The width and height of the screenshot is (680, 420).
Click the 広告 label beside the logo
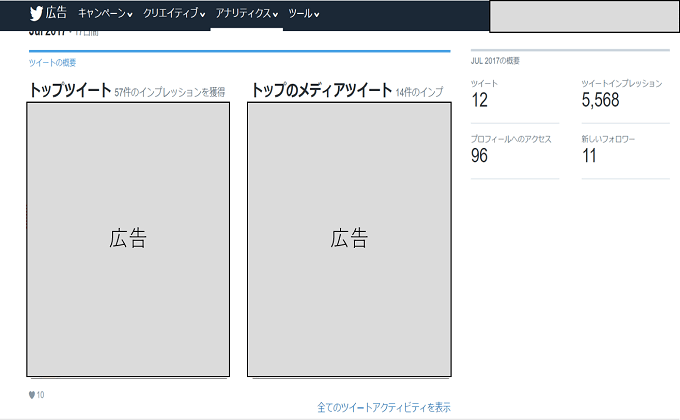56,13
